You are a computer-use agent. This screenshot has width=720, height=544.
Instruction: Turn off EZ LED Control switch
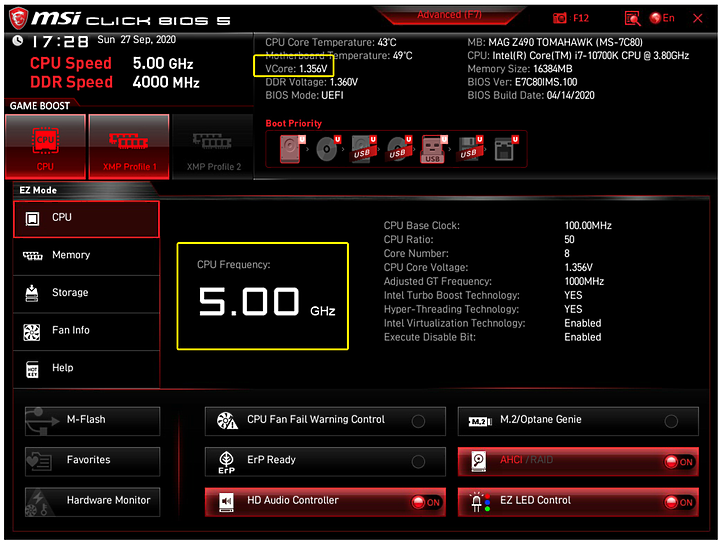point(679,502)
